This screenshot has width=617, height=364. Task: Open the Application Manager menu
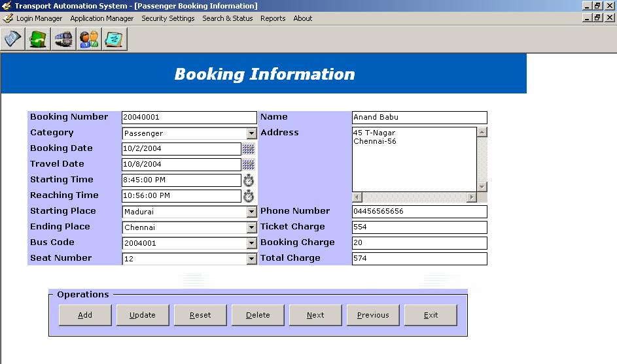[x=101, y=18]
